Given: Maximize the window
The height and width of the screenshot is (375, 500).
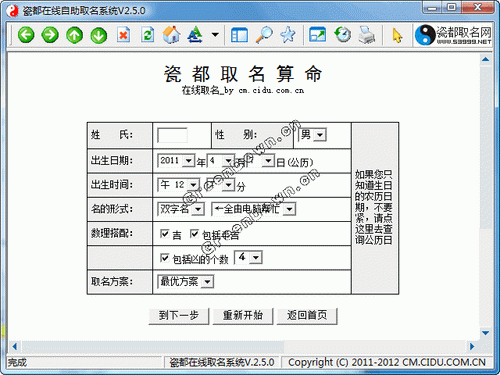Looking at the screenshot, I should (x=452, y=7).
